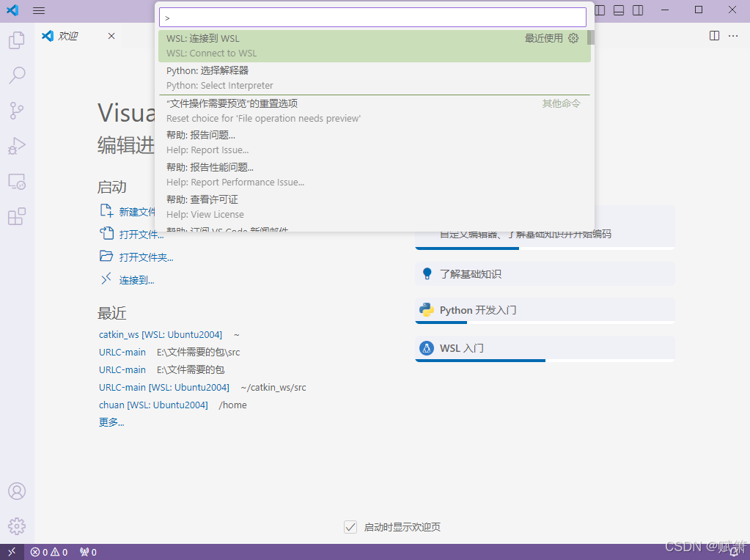Open the Remote Explorer view
750x560 pixels.
click(17, 181)
